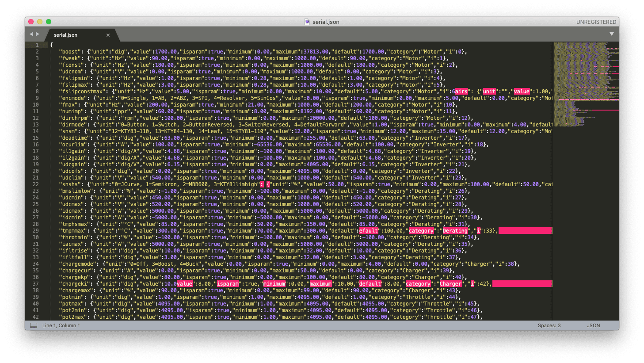Click line number 37 in the gutter

(36, 284)
